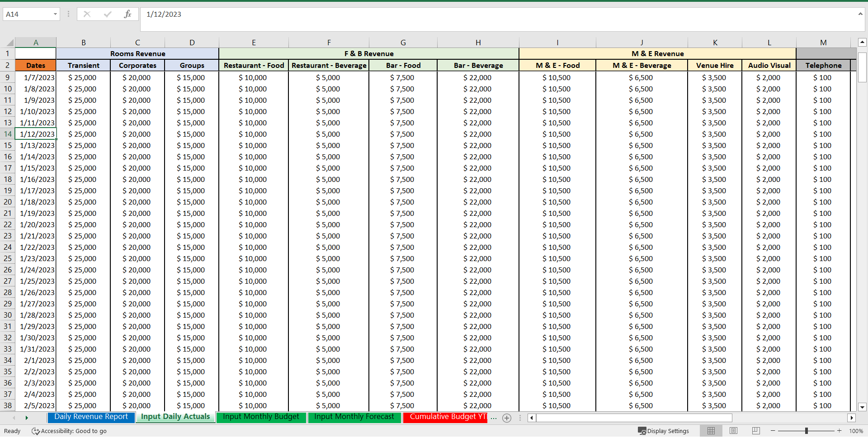Click the zoom out minus icon
Viewport: 868px width, 438px height.
[773, 431]
